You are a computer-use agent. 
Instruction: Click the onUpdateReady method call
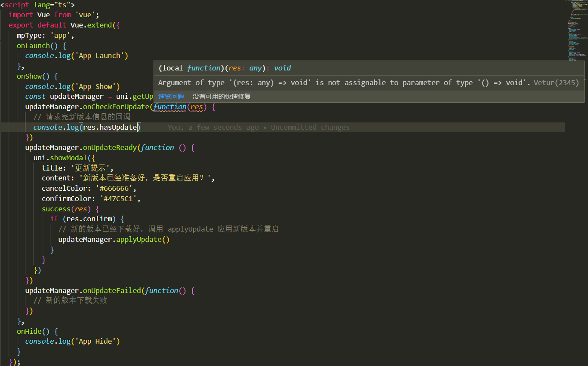110,148
